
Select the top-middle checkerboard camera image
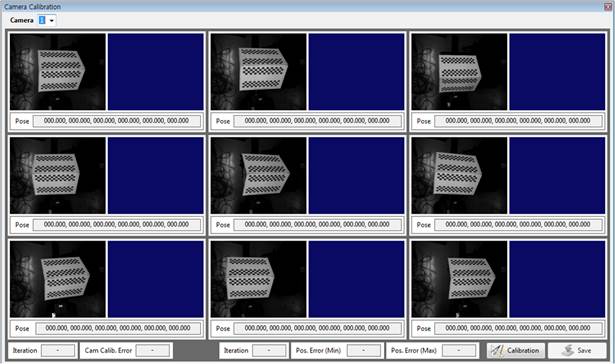[x=258, y=71]
